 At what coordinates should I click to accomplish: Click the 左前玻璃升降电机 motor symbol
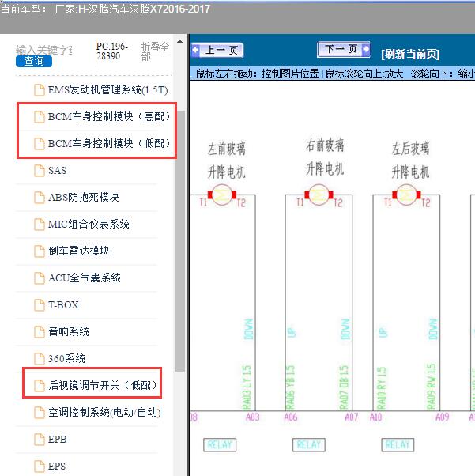pyautogui.click(x=222, y=195)
